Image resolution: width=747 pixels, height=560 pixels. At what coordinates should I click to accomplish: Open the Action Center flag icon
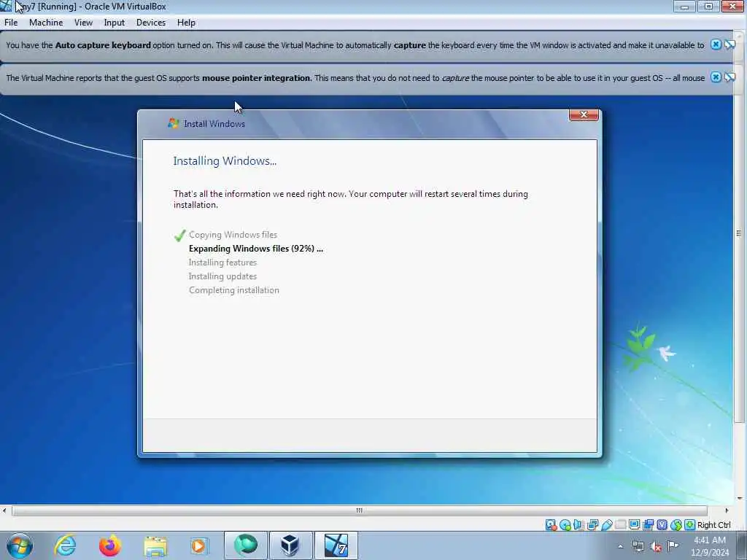coord(673,545)
